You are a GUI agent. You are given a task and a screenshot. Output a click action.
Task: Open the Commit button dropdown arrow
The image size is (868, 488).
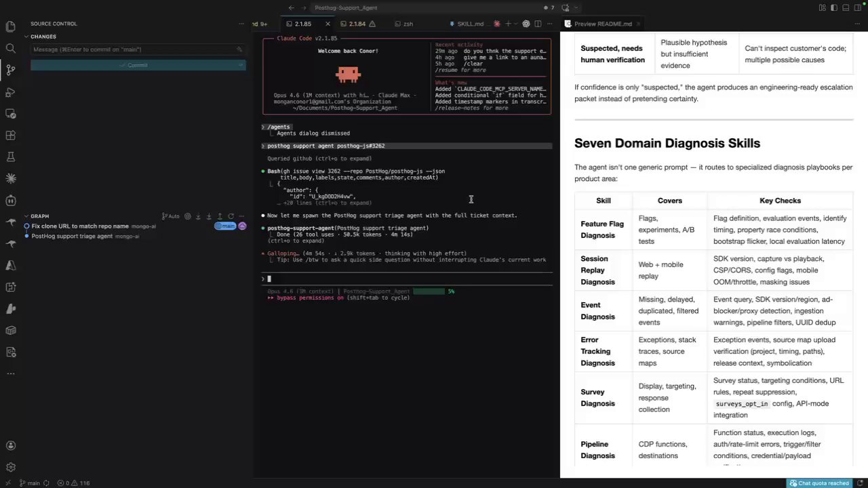[x=241, y=65]
